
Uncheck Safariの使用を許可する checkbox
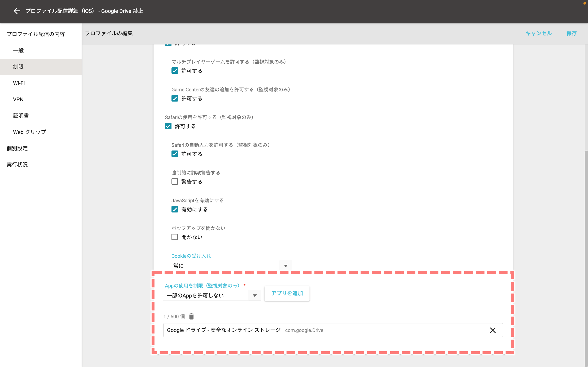[168, 126]
